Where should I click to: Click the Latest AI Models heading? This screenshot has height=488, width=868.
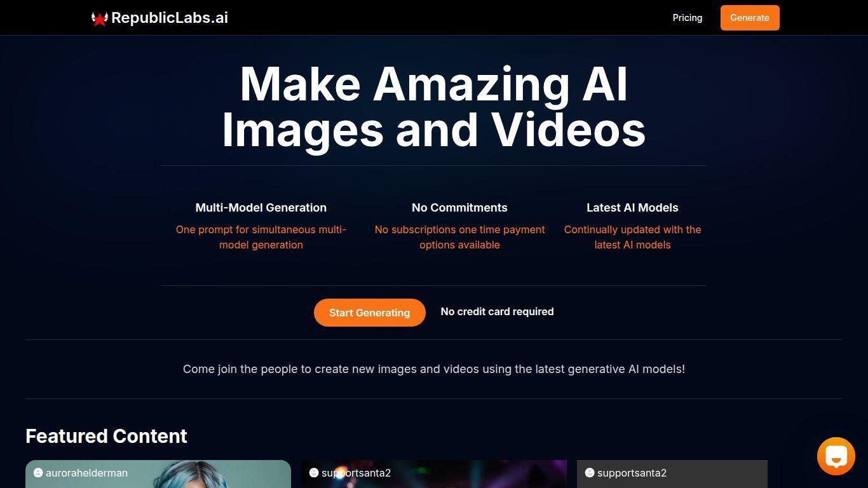click(x=632, y=208)
